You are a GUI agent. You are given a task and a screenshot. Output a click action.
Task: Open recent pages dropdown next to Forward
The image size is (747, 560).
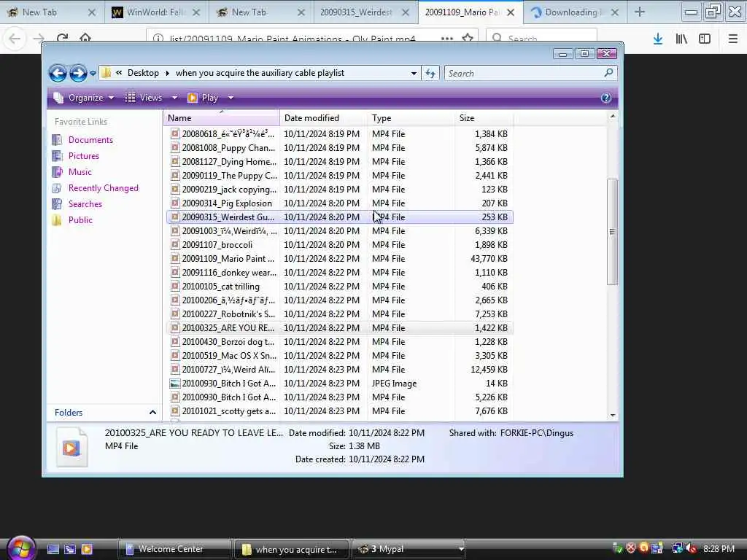(93, 74)
